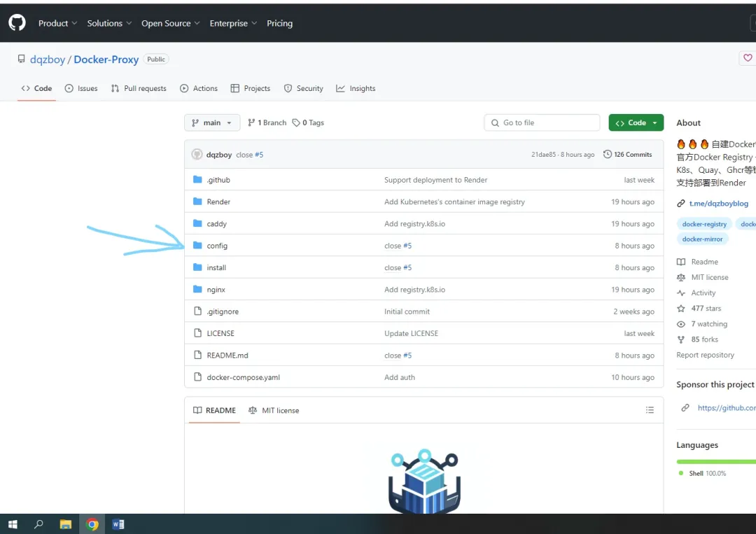This screenshot has height=534, width=756.
Task: Open the main branch selector dropdown
Action: [x=212, y=123]
